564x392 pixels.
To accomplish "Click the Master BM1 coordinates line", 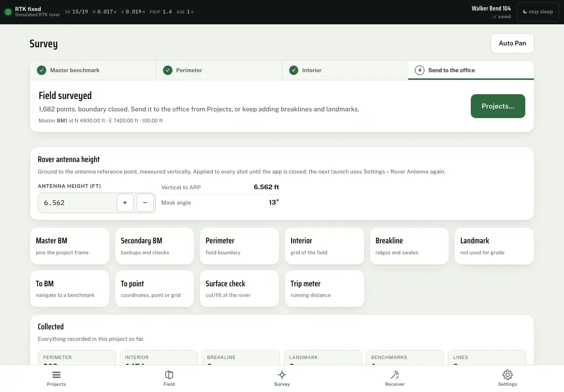I will tap(101, 120).
